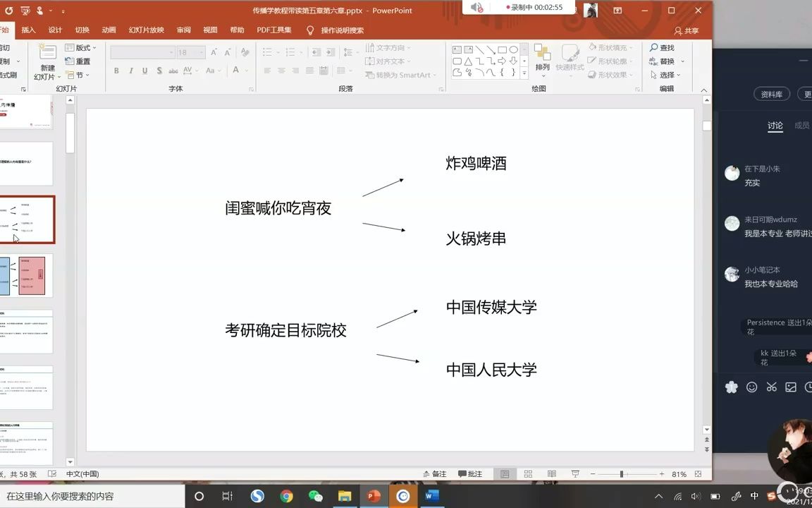This screenshot has width=812, height=508.
Task: Click 转换为 SmartArt button
Action: [400, 75]
